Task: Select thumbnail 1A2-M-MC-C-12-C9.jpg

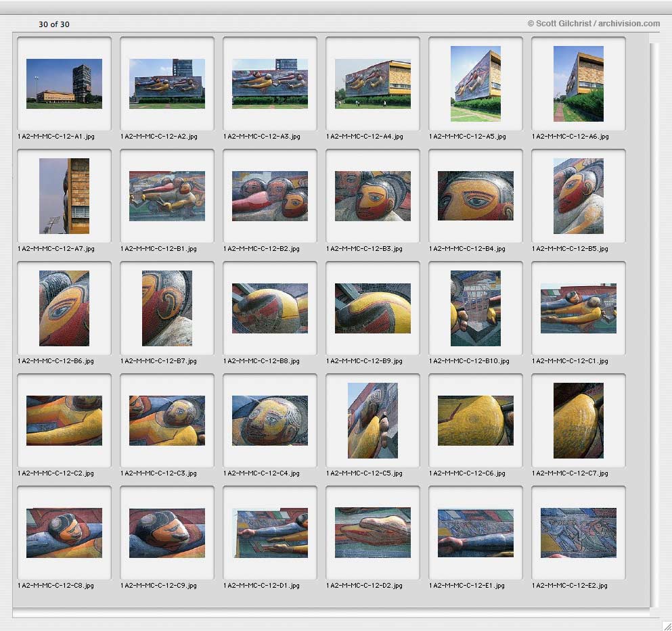Action: click(167, 532)
